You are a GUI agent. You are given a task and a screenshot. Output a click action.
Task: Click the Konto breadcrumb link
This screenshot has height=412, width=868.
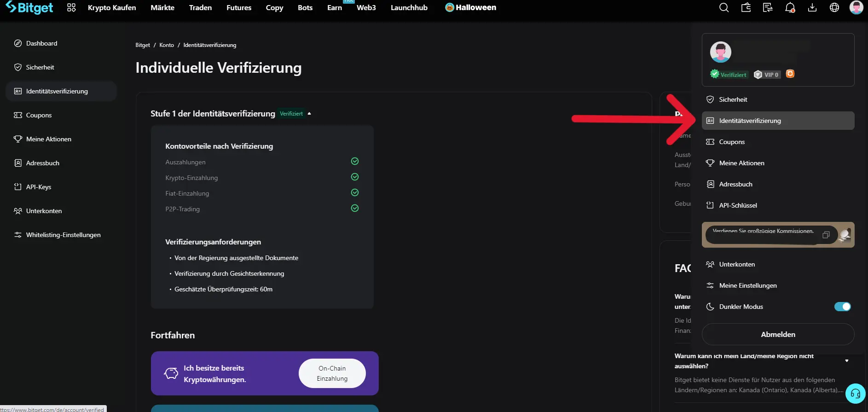pos(167,45)
